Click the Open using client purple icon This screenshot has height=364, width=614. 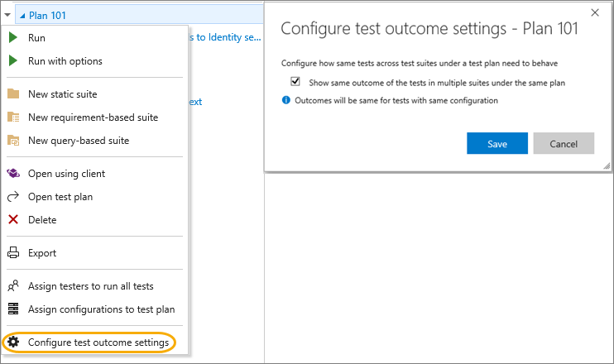tap(13, 173)
